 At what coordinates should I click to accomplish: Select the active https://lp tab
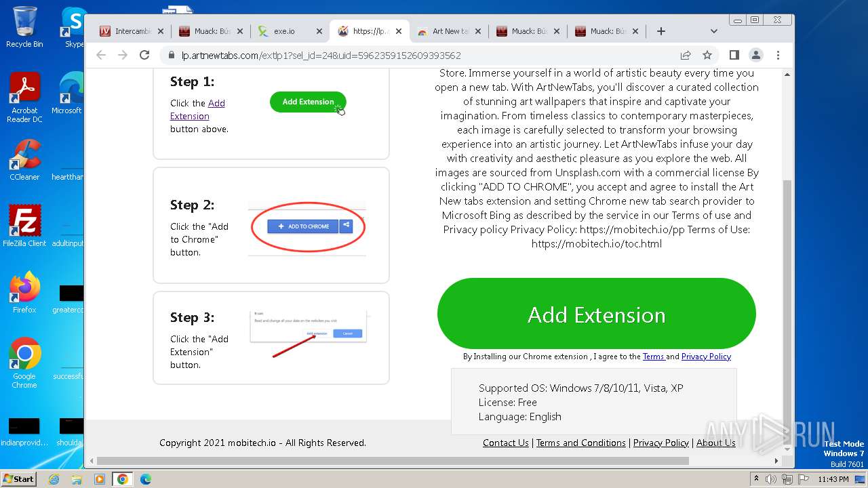[370, 31]
